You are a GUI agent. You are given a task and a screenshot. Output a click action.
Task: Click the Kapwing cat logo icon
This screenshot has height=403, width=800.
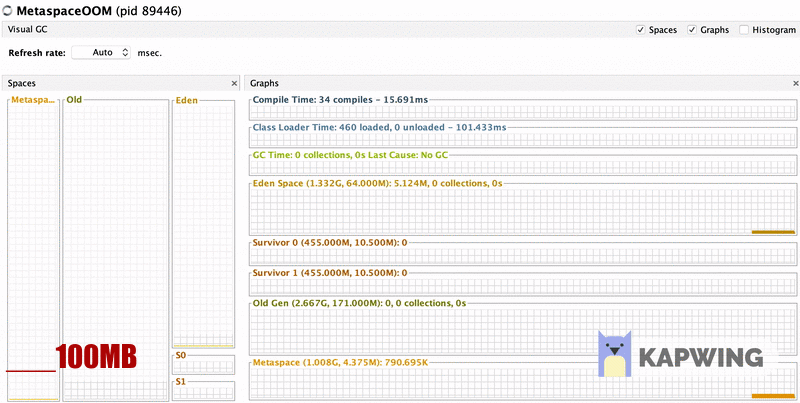(614, 355)
